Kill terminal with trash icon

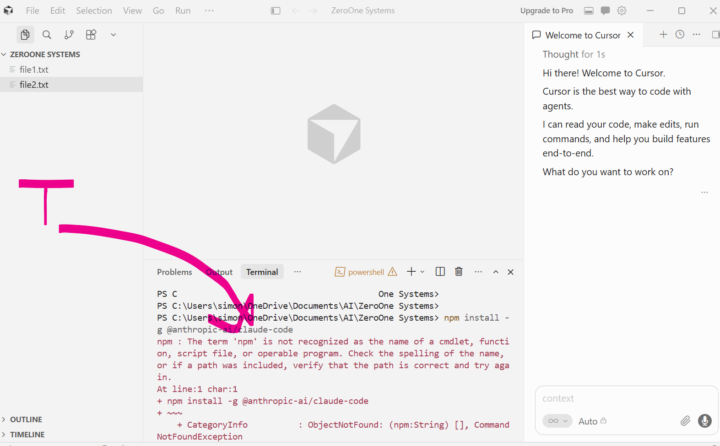coord(458,271)
